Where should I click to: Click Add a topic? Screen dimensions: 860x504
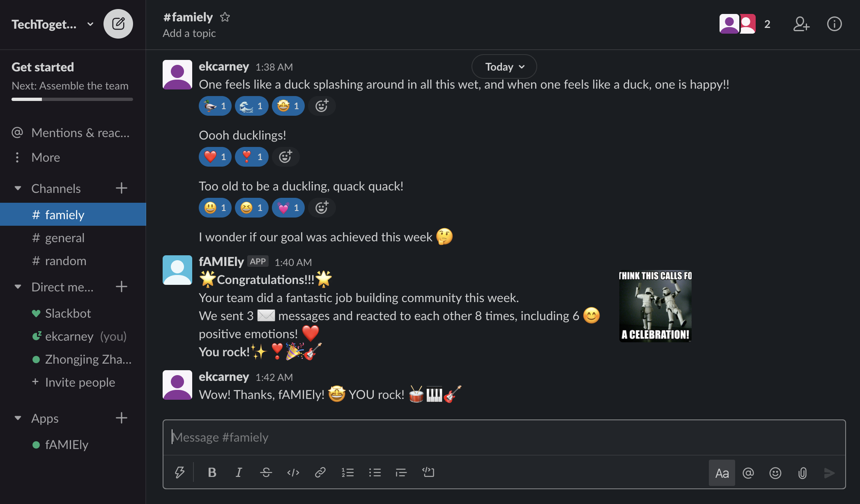(x=189, y=33)
